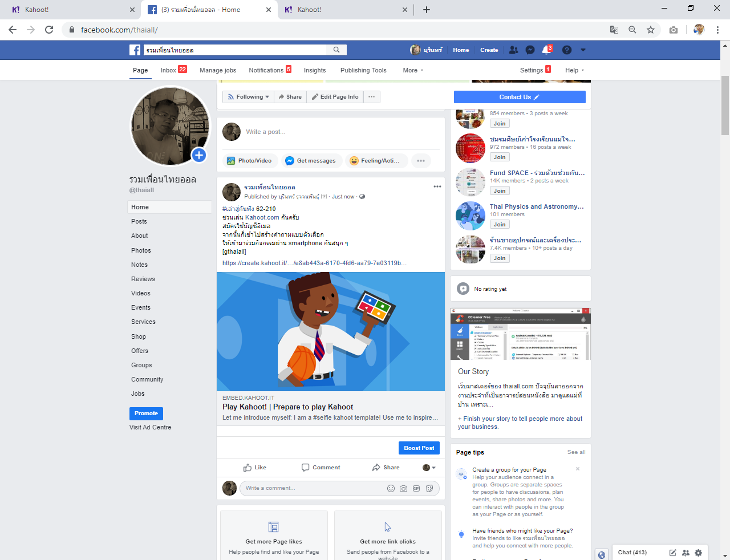Click the blue plus on profile picture
The width and height of the screenshot is (730, 560).
coord(198,155)
